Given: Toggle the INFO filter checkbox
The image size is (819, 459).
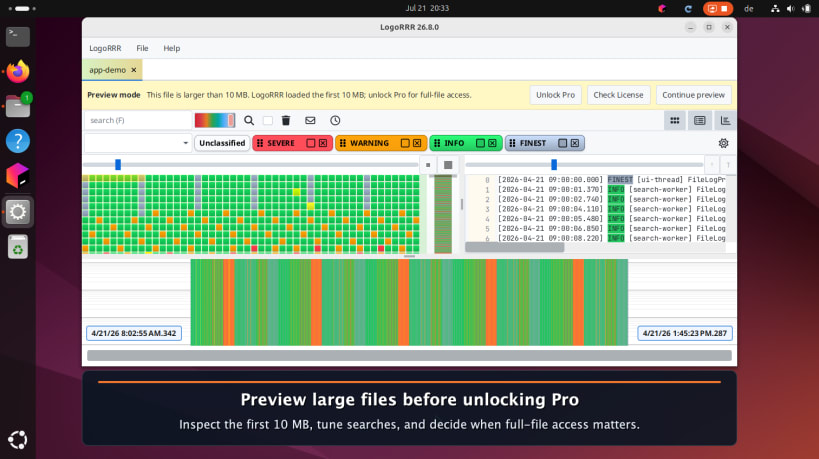Looking at the screenshot, I should (x=480, y=143).
